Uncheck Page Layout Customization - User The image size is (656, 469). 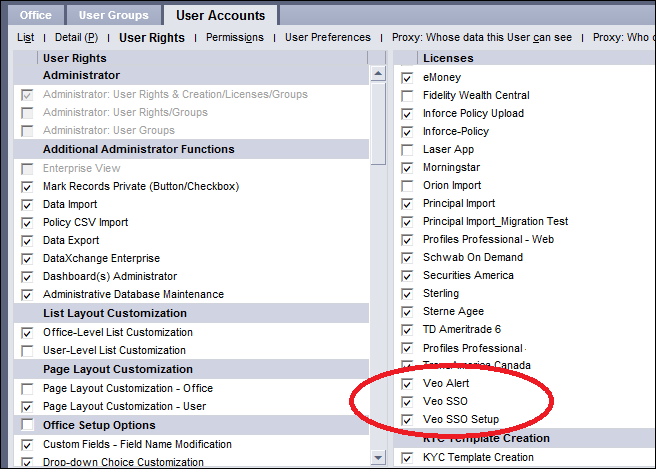27,407
